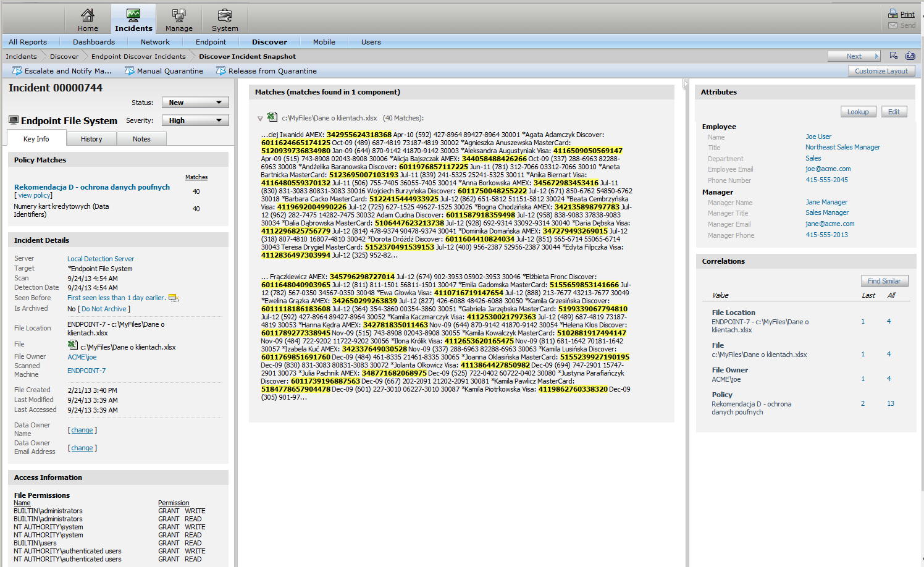The height and width of the screenshot is (567, 924).
Task: Open the Network menu item
Action: pyautogui.click(x=155, y=42)
